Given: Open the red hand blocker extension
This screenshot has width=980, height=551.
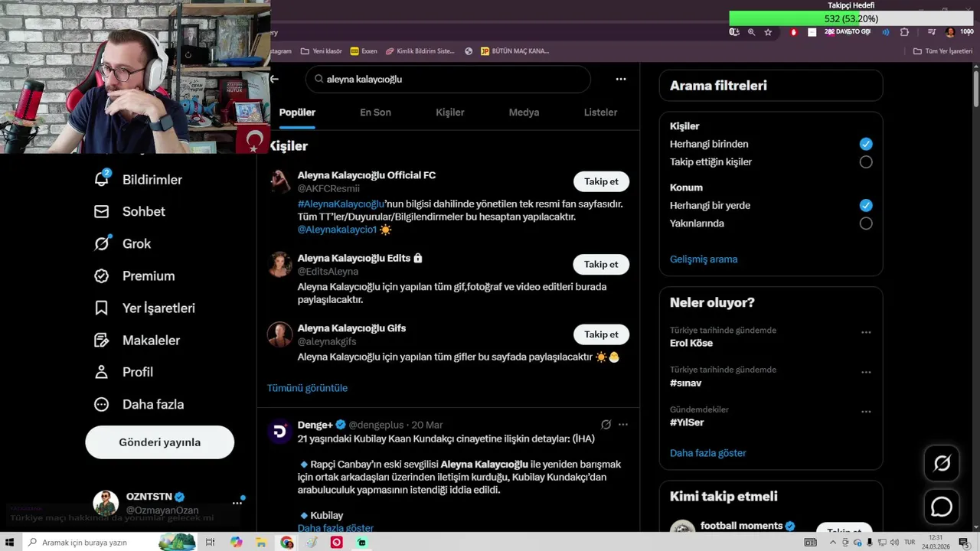Looking at the screenshot, I should 794,32.
